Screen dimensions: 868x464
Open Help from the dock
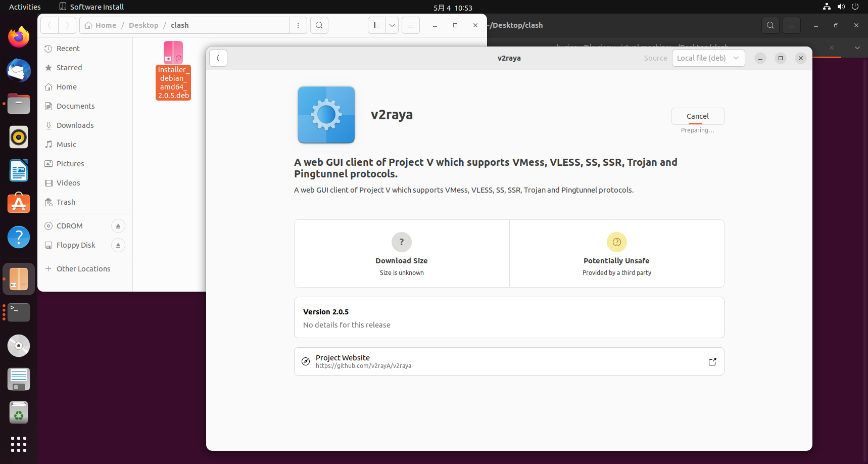coord(19,237)
